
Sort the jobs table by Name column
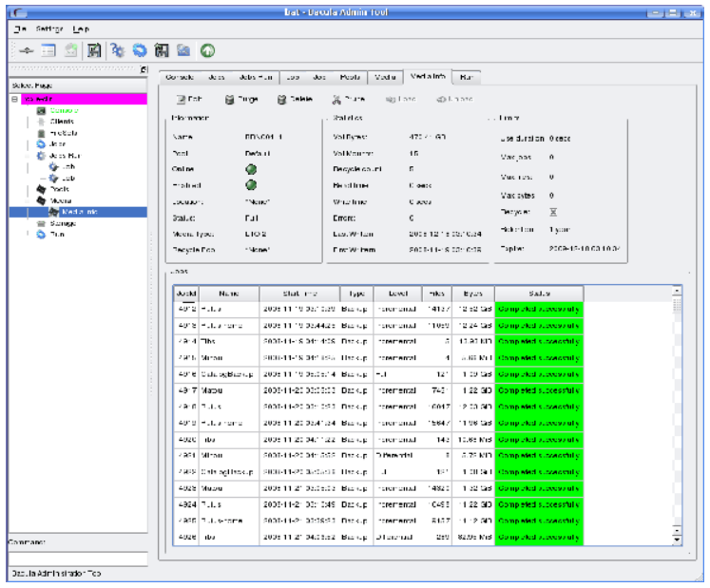228,294
